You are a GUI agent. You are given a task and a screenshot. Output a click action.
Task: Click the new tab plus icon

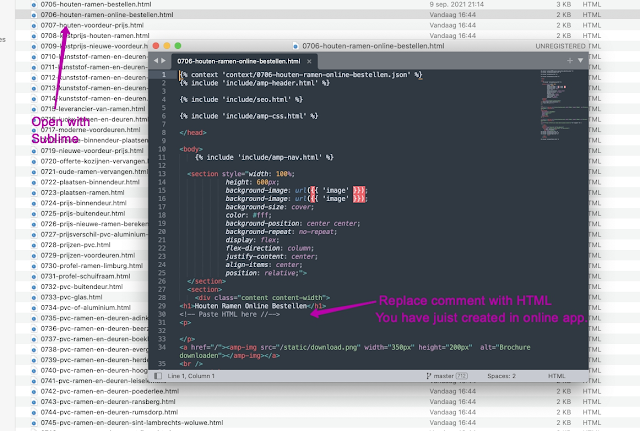click(569, 61)
